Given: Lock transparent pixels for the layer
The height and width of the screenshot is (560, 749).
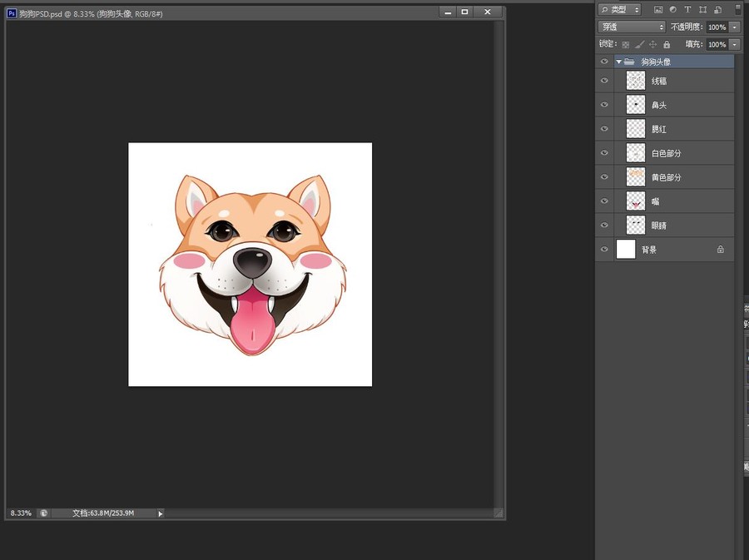Looking at the screenshot, I should [626, 44].
